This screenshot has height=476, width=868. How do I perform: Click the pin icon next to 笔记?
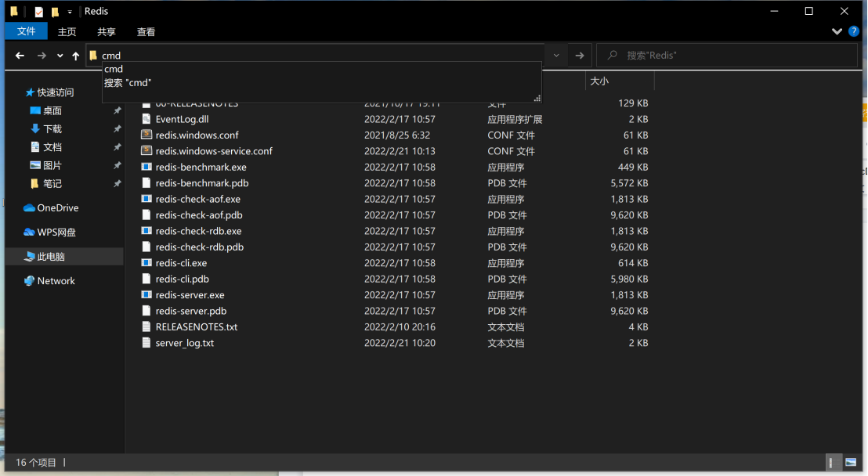point(118,184)
